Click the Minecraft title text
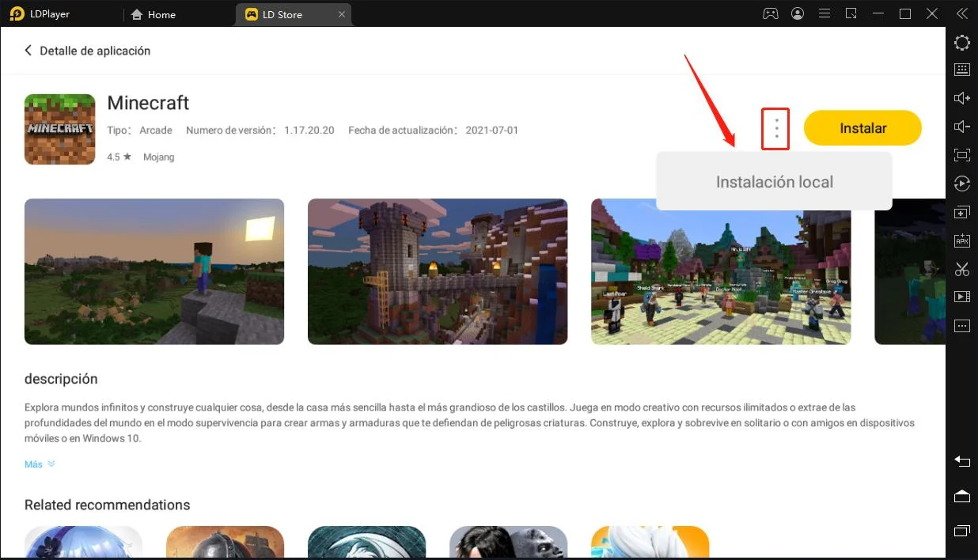This screenshot has width=978, height=560. tap(148, 103)
